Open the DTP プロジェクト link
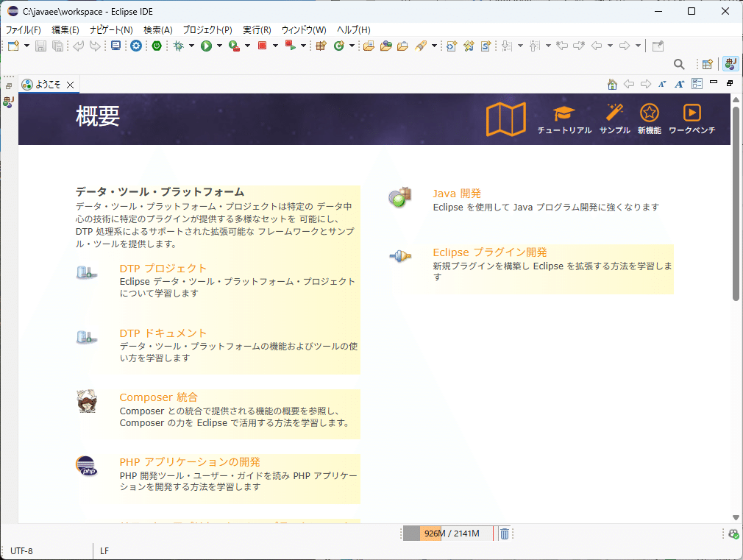 point(163,269)
